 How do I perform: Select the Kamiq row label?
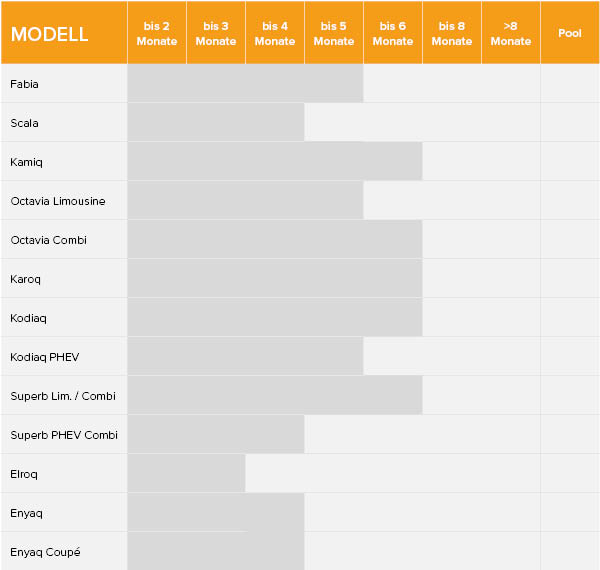click(x=26, y=162)
